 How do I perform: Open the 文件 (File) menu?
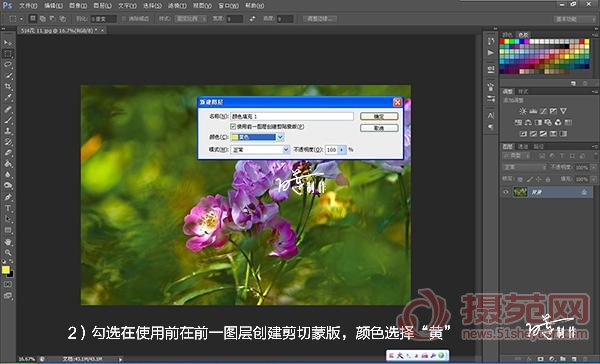pos(28,5)
